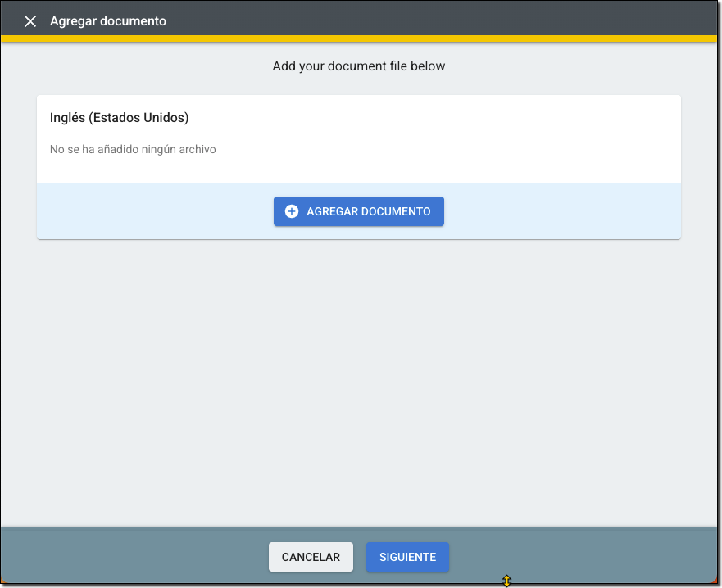Screen dimensions: 722x588
Task: Click the CANCELAR button
Action: pyautogui.click(x=311, y=557)
